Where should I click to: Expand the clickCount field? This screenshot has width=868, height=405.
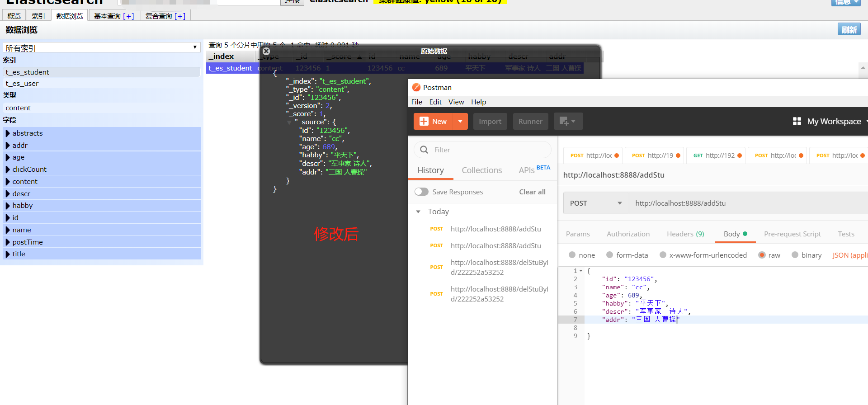[x=8, y=170]
